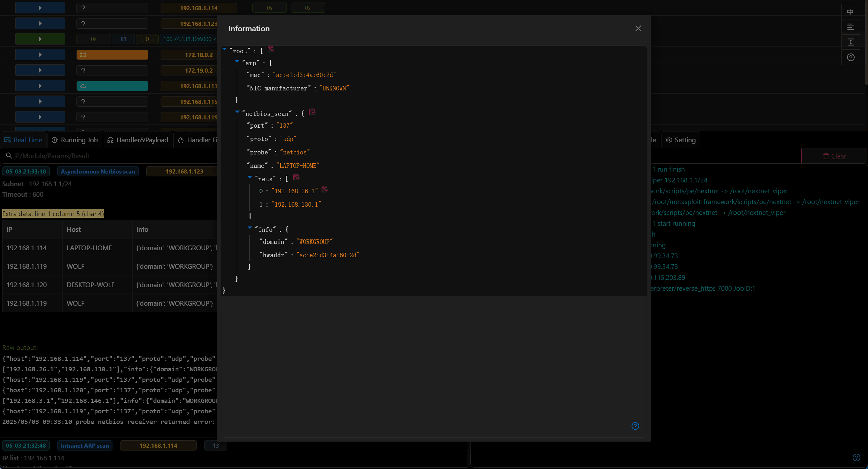868x469 pixels.
Task: Click 192.168.1.120 IP cell in table
Action: (27, 285)
